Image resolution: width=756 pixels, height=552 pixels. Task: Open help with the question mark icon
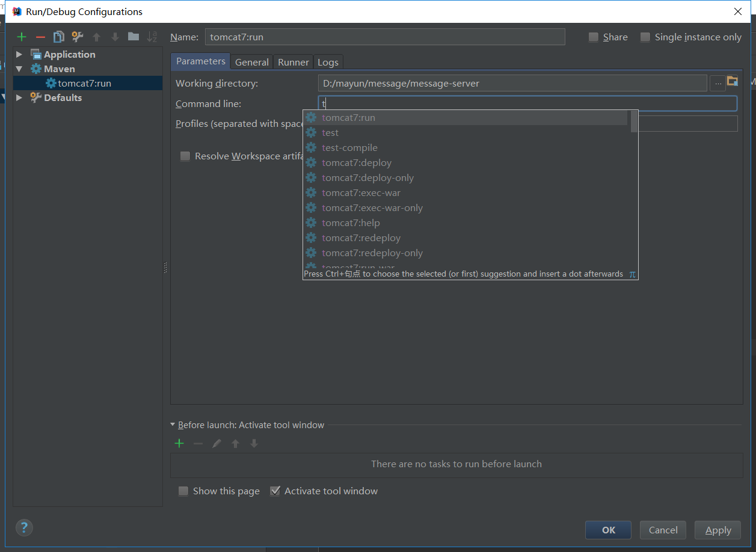pyautogui.click(x=24, y=527)
